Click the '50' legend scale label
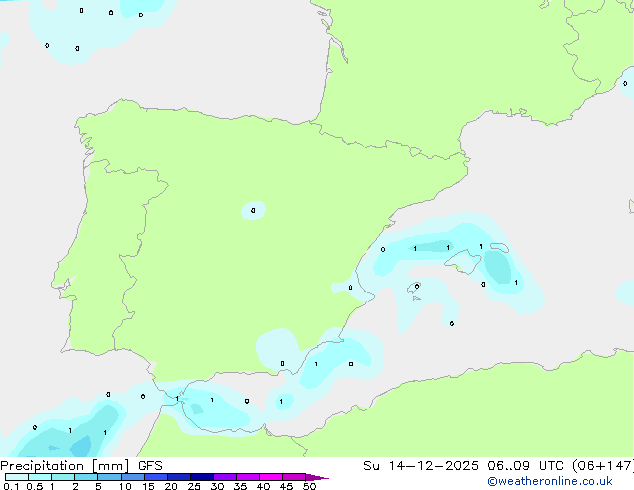The width and height of the screenshot is (634, 490). pyautogui.click(x=309, y=486)
